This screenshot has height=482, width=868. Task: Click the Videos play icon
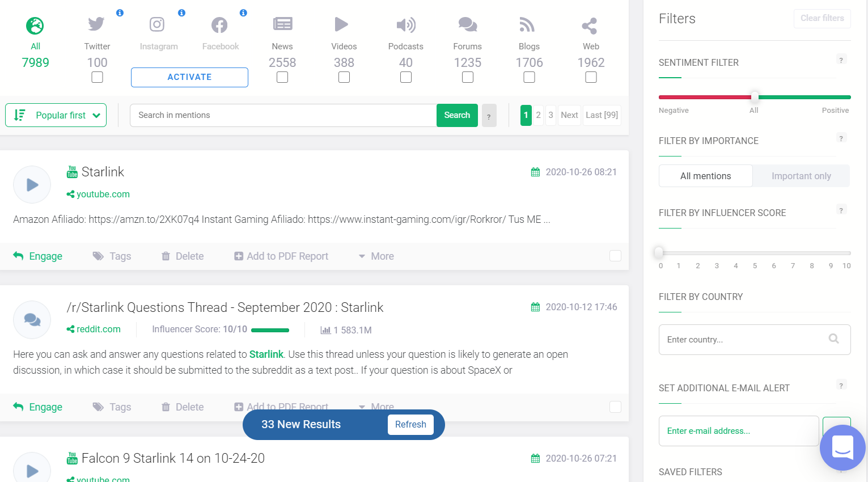(341, 24)
